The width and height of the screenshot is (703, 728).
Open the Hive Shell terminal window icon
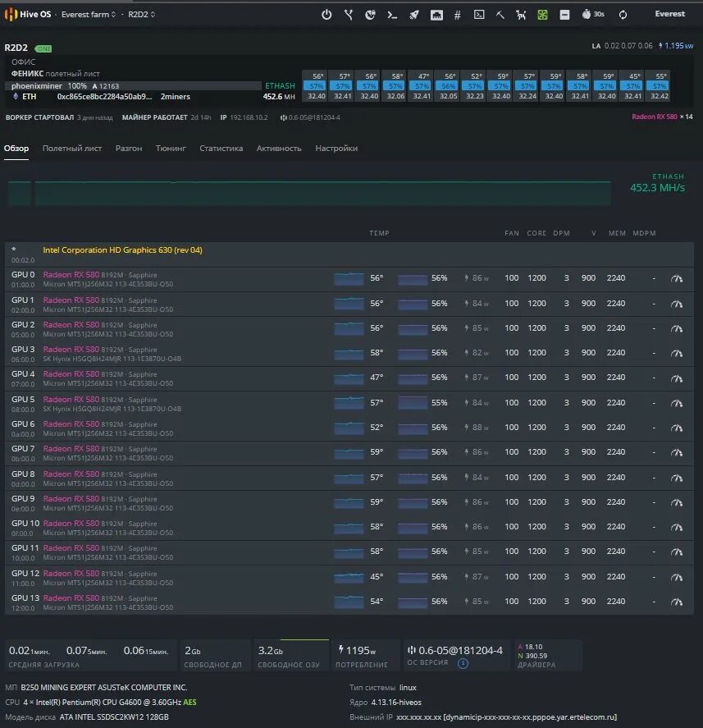tap(479, 15)
